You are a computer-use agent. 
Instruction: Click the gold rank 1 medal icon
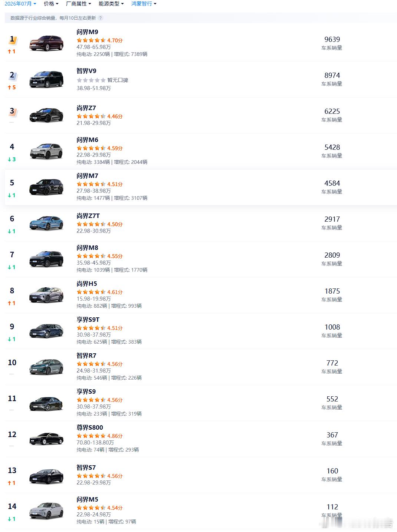click(12, 39)
